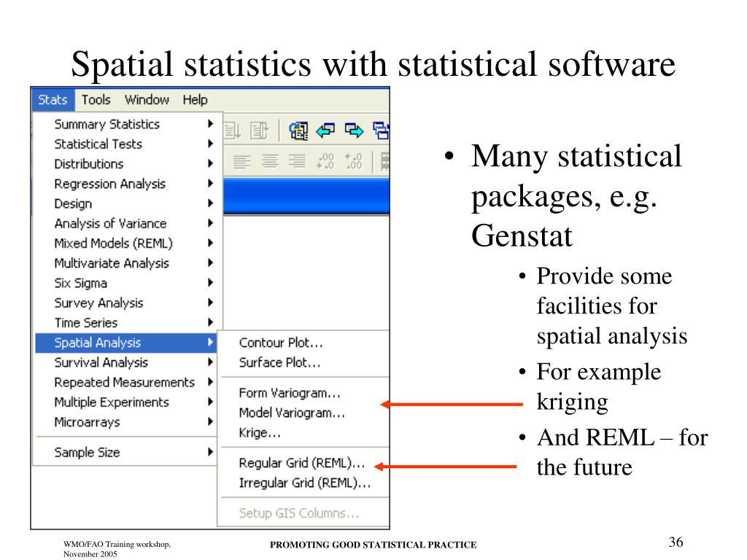Expand Regression Analysis submenu arrow
This screenshot has width=747, height=560.
(210, 183)
